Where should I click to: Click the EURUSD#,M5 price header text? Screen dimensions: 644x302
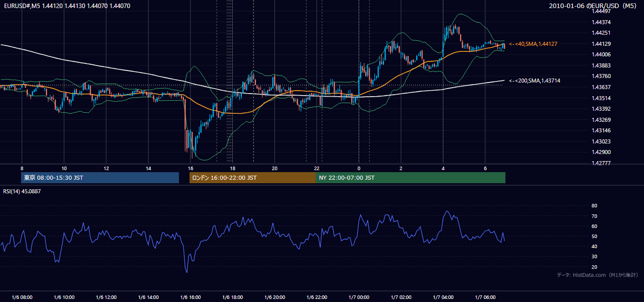coord(66,6)
